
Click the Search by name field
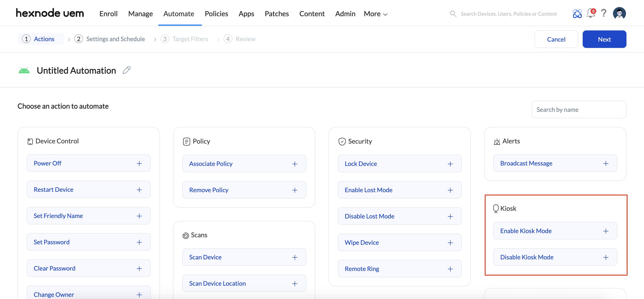click(x=579, y=110)
